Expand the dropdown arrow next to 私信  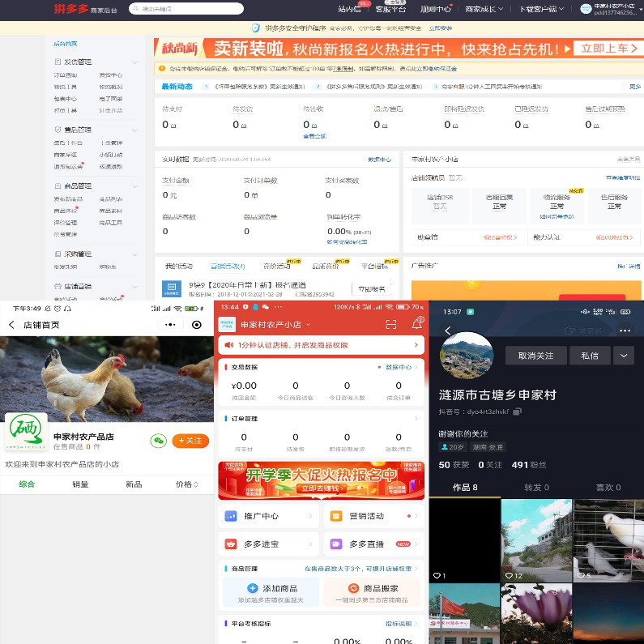pos(623,355)
